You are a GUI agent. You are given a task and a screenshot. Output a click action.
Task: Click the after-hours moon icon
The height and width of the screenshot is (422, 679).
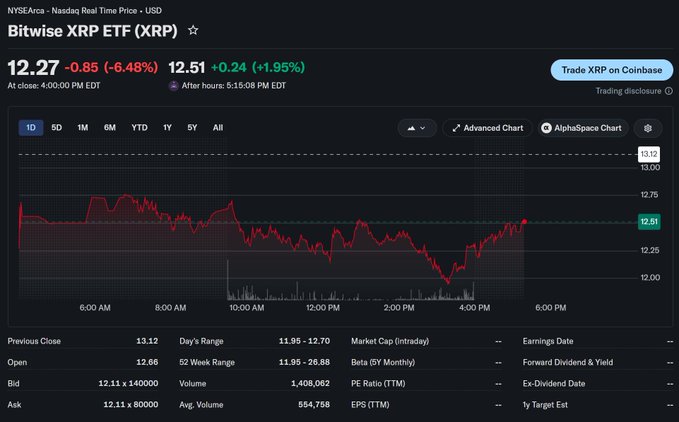pyautogui.click(x=174, y=86)
